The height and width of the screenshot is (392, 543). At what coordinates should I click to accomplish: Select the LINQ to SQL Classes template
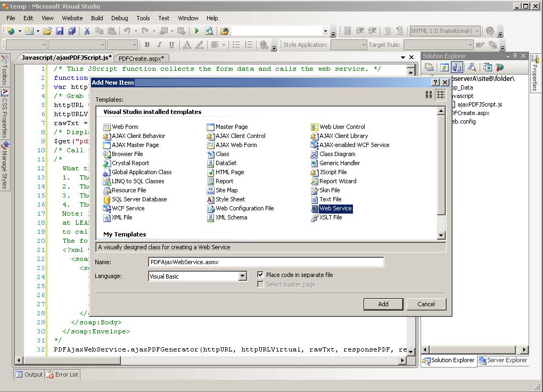[x=134, y=181]
